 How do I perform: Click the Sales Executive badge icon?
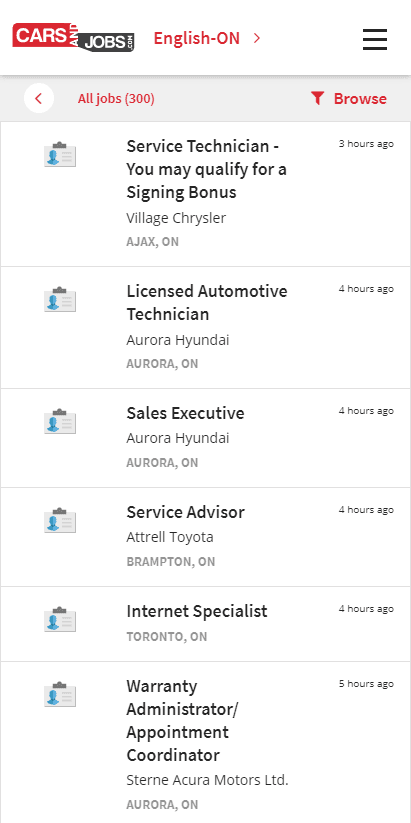60,420
